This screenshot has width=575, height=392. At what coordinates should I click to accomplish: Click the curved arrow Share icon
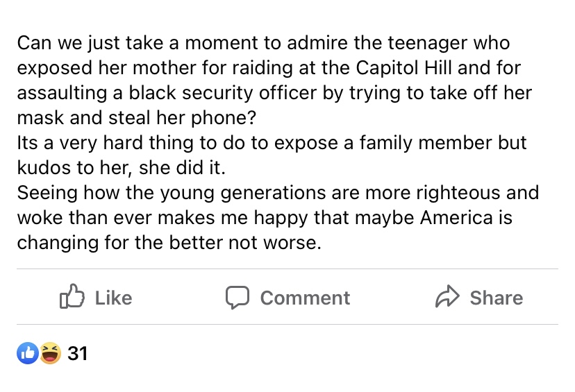[447, 296]
